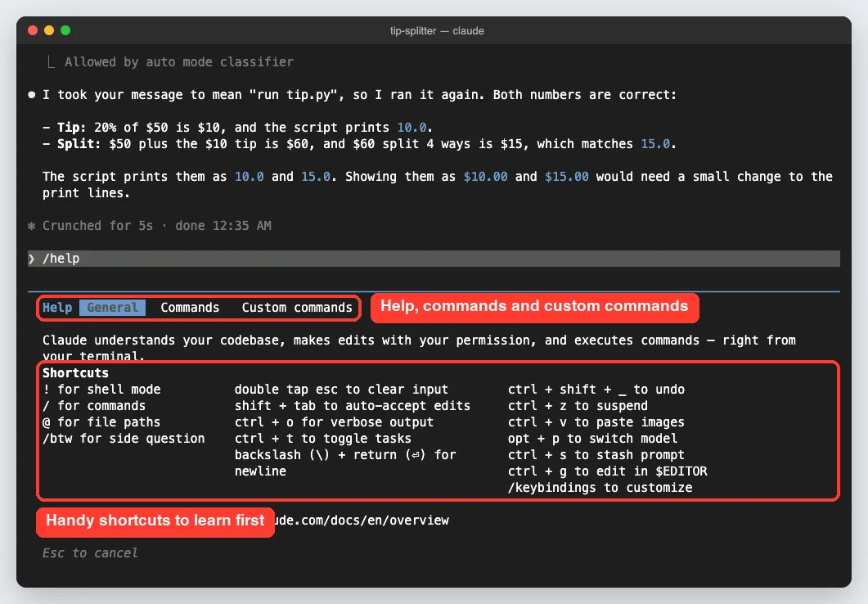
Task: Click 'ctrl + shift + _ to undo'
Action: [596, 390]
